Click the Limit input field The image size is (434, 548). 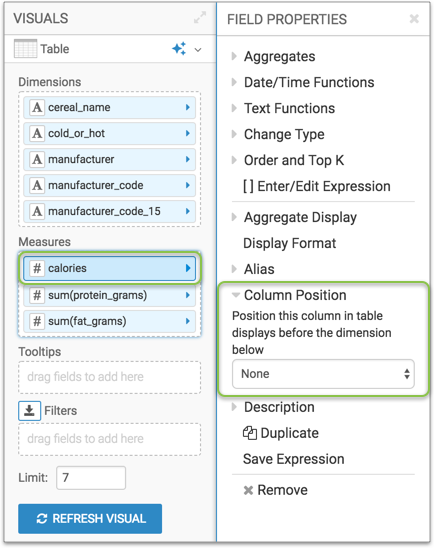pos(91,477)
